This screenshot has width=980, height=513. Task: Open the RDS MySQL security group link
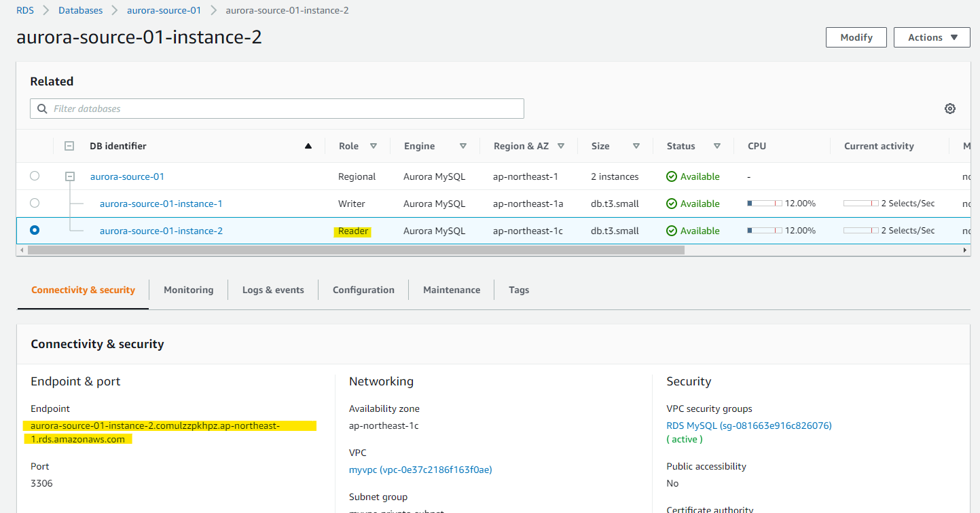749,425
